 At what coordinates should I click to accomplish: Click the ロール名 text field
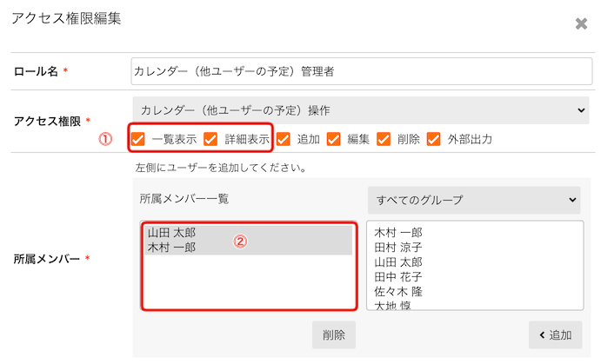(x=362, y=71)
